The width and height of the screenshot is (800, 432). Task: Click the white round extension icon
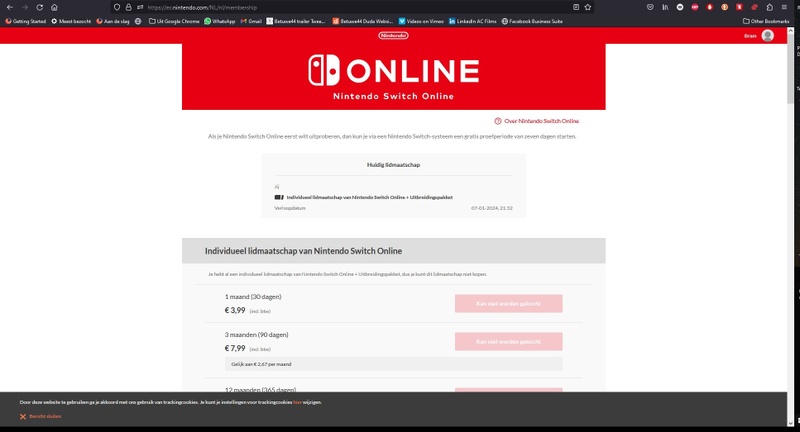point(680,7)
